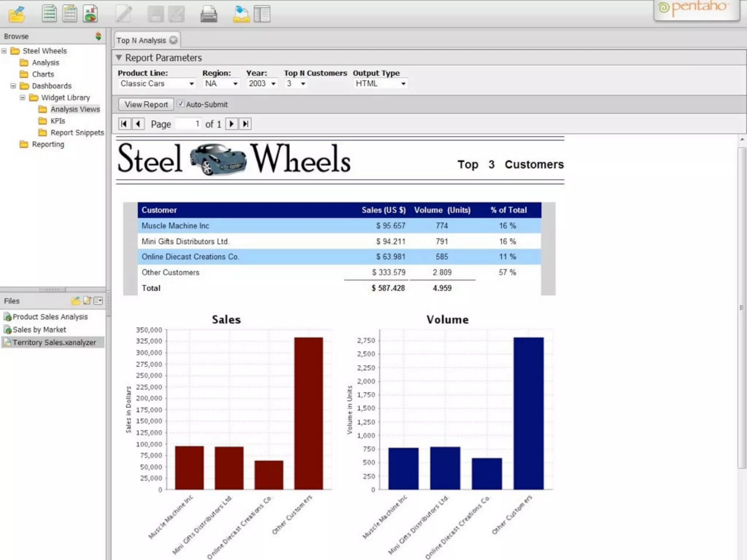Collapse the Dashboards folder tree node

point(13,86)
